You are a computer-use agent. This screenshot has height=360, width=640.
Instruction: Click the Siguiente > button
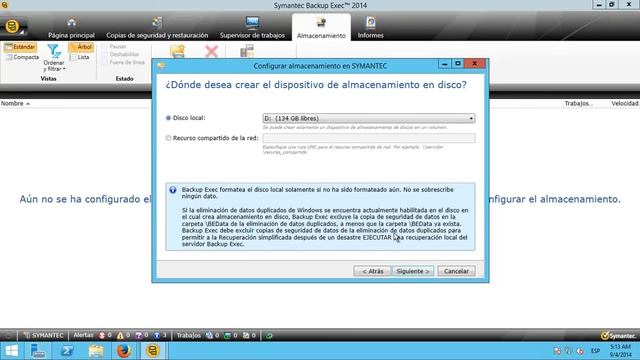pos(413,271)
